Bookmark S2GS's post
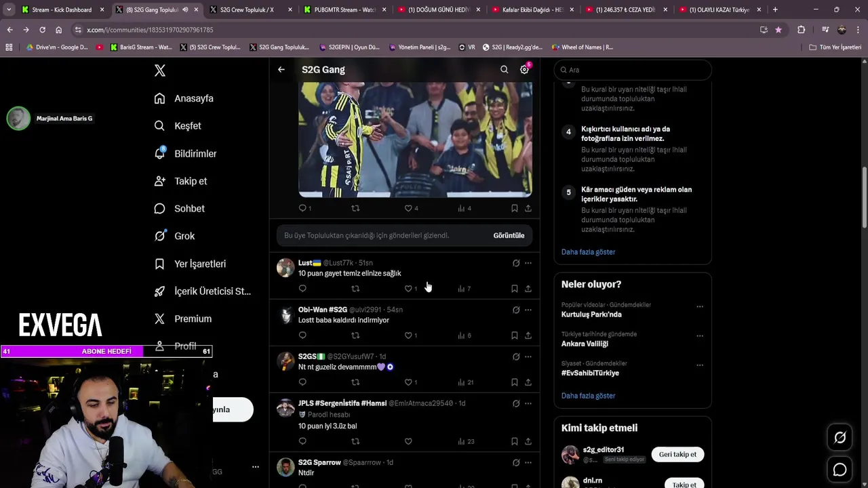 tap(514, 382)
